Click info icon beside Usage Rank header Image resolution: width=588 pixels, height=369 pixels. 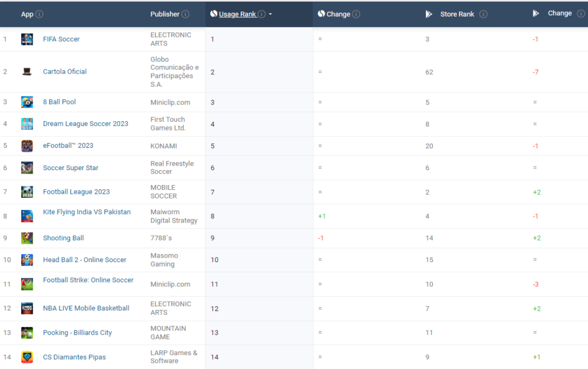[262, 14]
